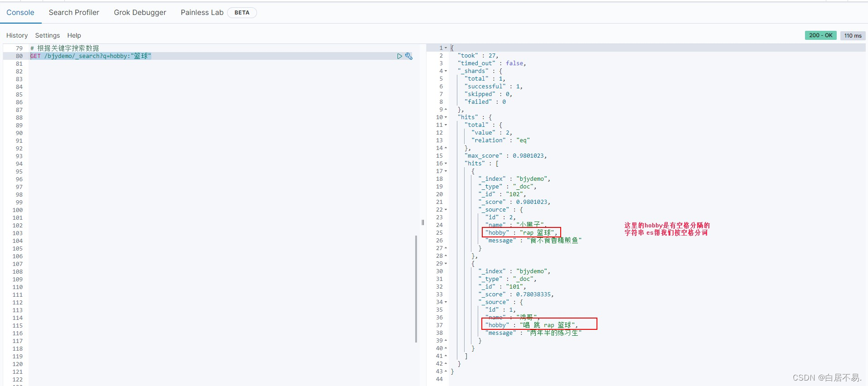Collapse the hits array fold on line 16
The image size is (868, 386).
click(x=446, y=164)
